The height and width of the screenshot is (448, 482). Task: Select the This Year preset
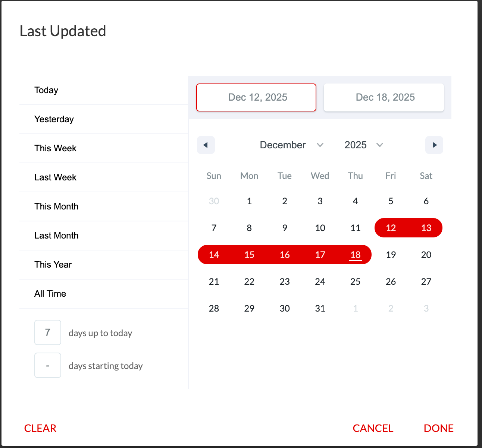pyautogui.click(x=53, y=265)
